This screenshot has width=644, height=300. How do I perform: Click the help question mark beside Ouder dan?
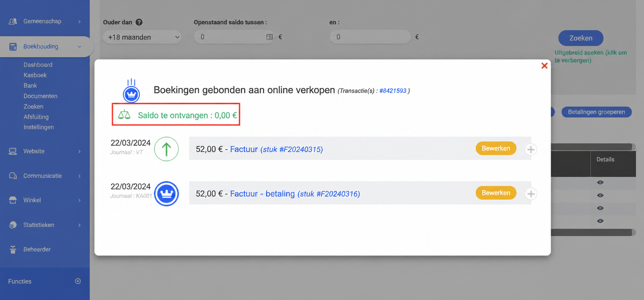(x=139, y=22)
